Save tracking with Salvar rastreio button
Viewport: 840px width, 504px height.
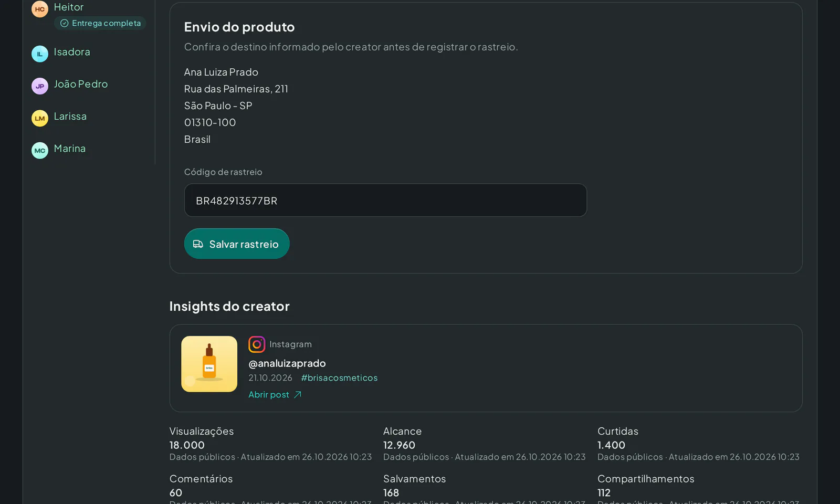click(x=237, y=244)
